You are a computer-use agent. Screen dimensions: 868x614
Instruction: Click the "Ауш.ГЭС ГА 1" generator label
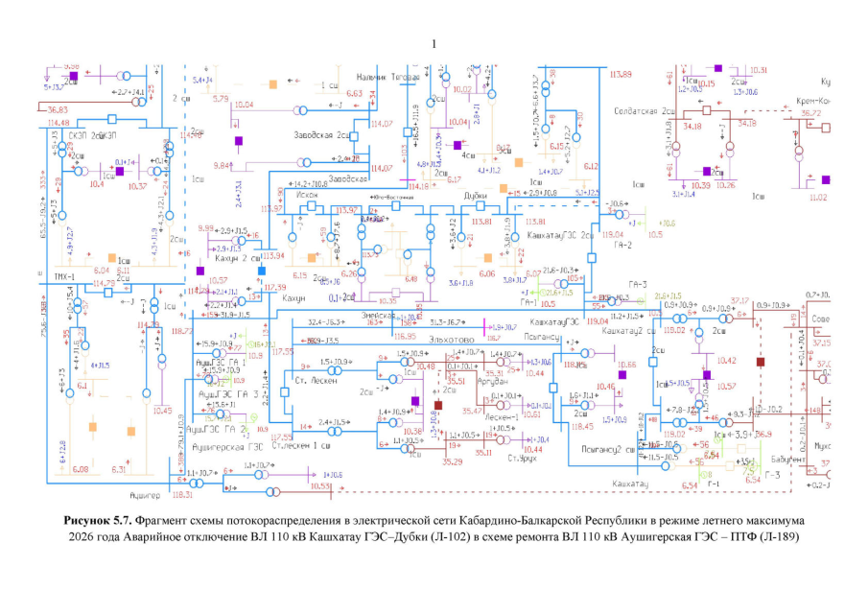point(221,362)
